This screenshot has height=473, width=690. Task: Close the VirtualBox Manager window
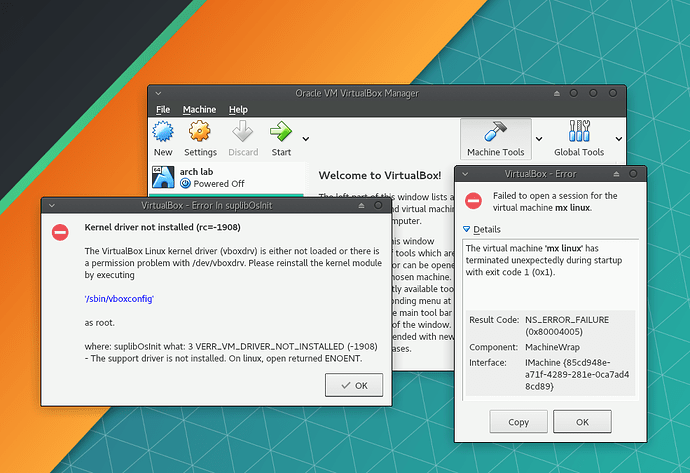click(x=613, y=93)
